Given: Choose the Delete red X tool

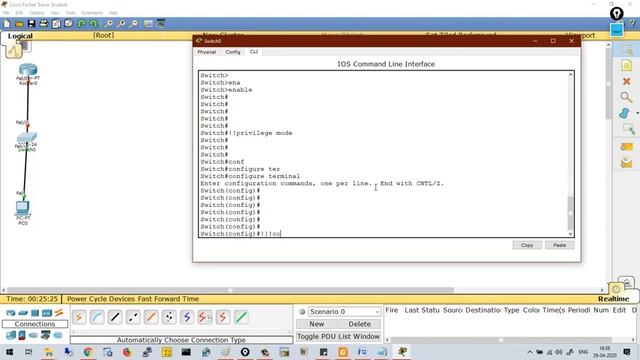Looking at the screenshot, I should click(627, 82).
